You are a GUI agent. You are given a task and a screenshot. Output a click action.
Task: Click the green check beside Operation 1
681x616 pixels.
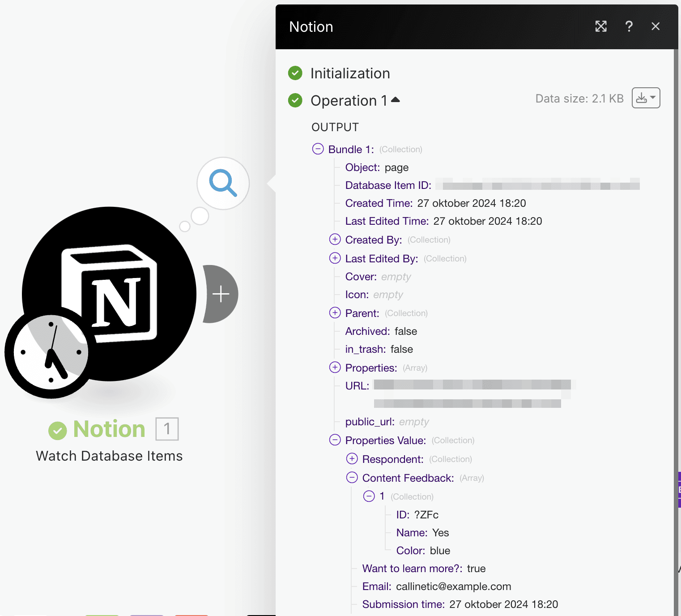point(295,100)
